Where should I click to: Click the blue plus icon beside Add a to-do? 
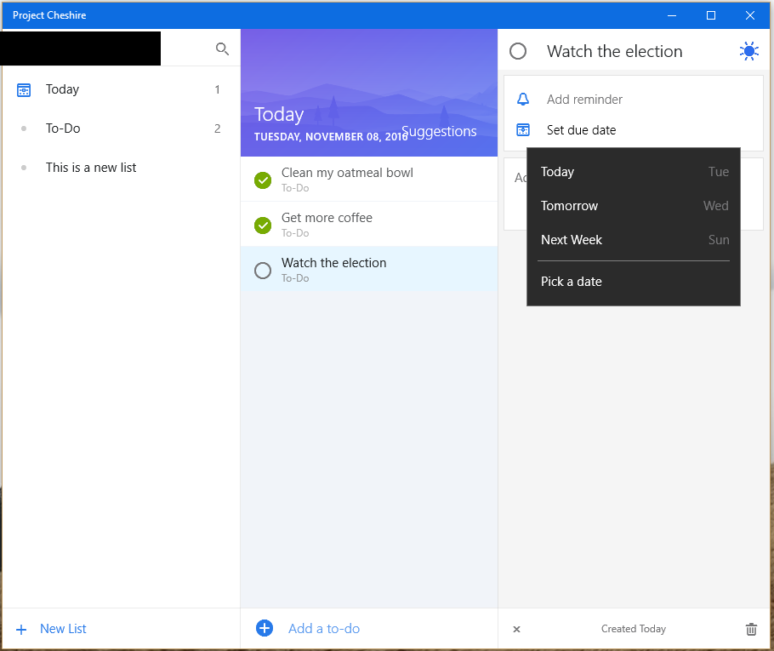[264, 628]
